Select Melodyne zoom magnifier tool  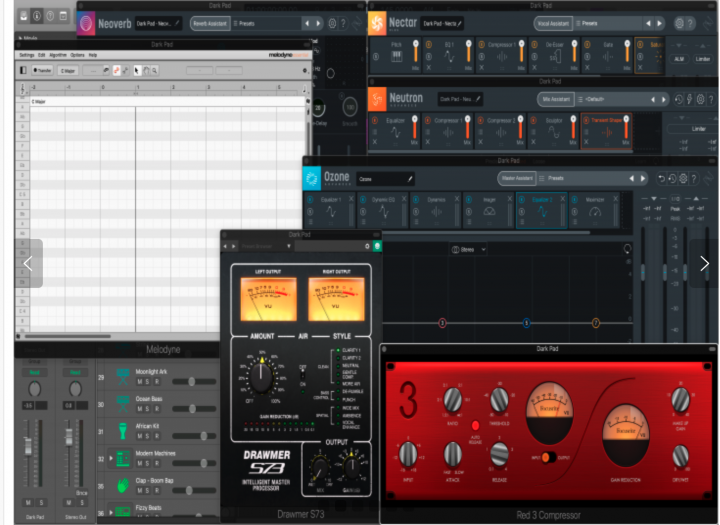tap(155, 70)
